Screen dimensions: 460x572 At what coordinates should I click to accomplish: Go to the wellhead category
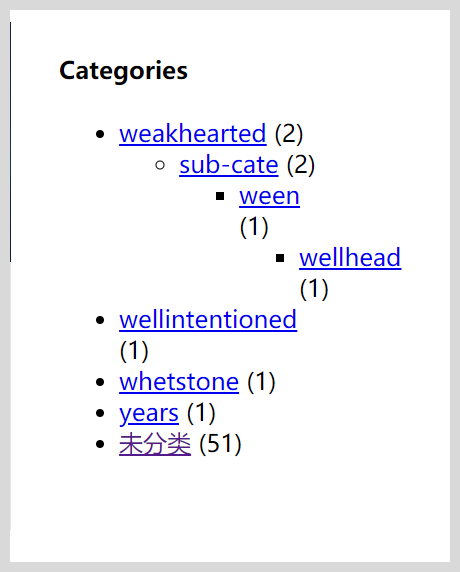pos(350,258)
